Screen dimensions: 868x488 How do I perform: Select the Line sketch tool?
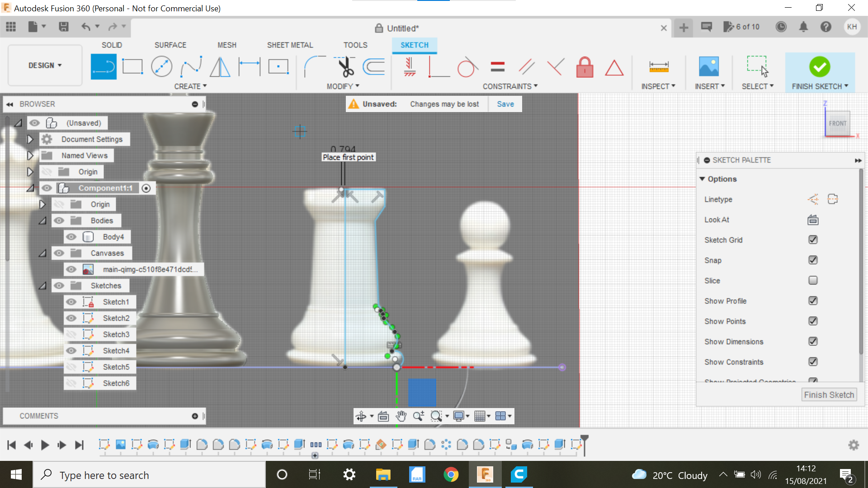coord(104,66)
